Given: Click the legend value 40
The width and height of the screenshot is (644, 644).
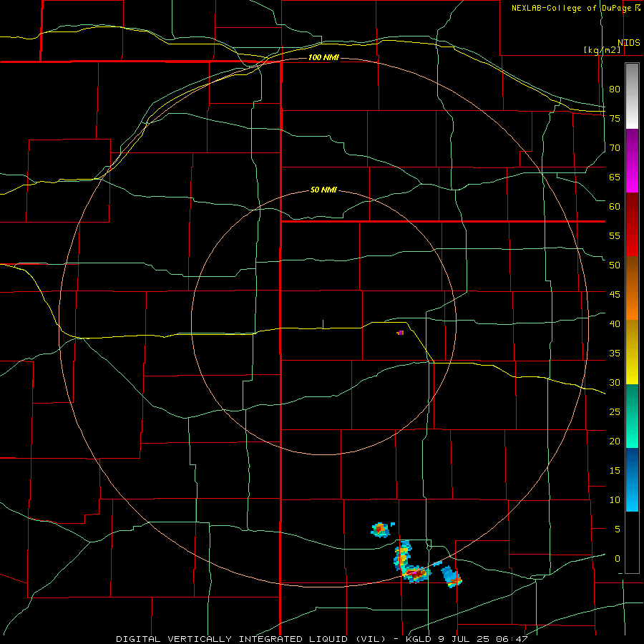Looking at the screenshot, I should coord(615,324).
